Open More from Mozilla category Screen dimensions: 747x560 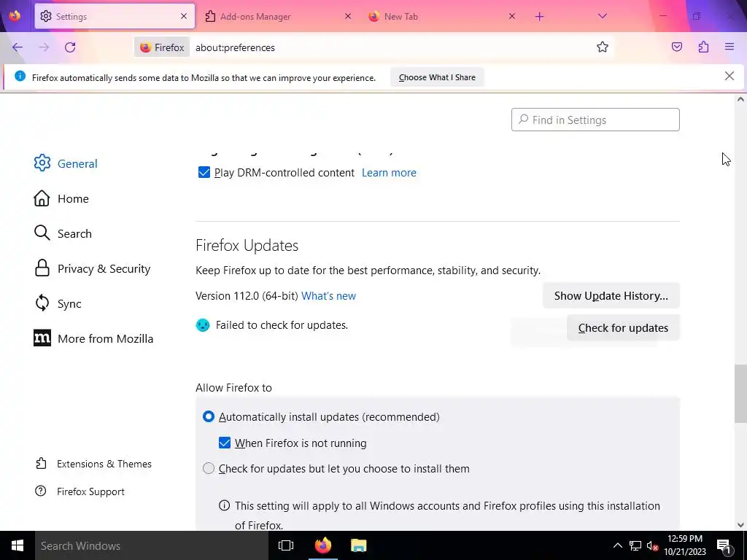pos(93,338)
